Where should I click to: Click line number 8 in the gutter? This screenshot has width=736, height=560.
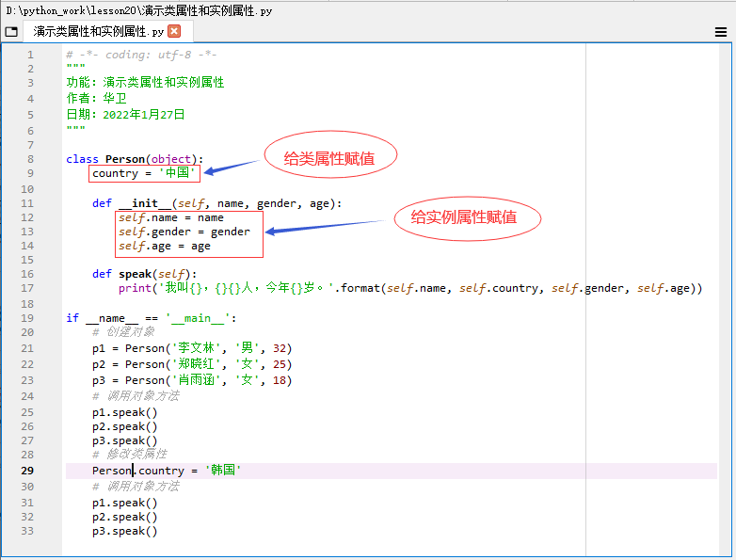click(30, 159)
